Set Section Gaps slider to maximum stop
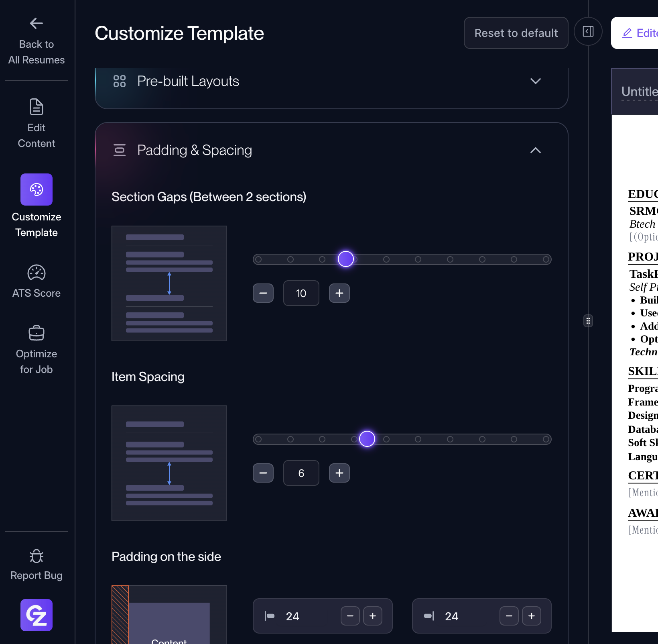This screenshot has height=644, width=658. (546, 259)
